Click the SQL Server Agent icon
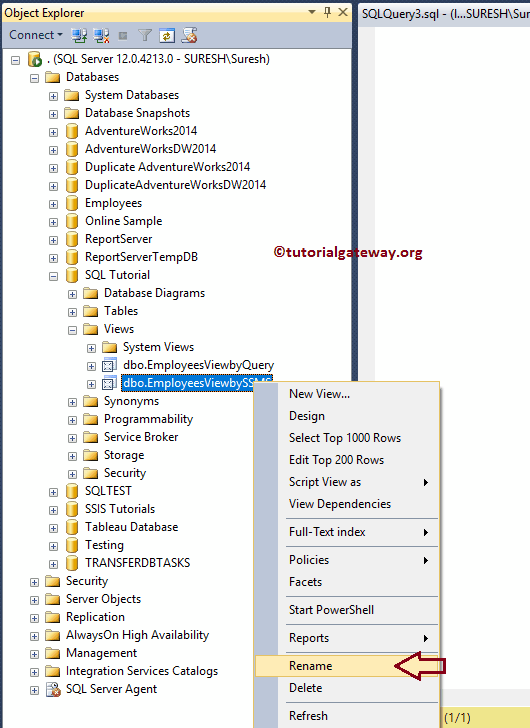 click(53, 689)
